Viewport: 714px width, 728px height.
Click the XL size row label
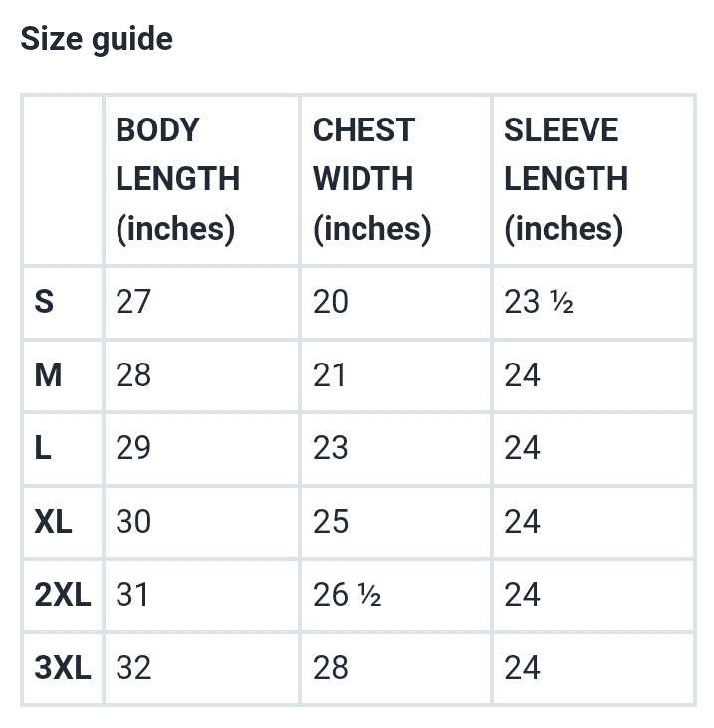click(53, 522)
